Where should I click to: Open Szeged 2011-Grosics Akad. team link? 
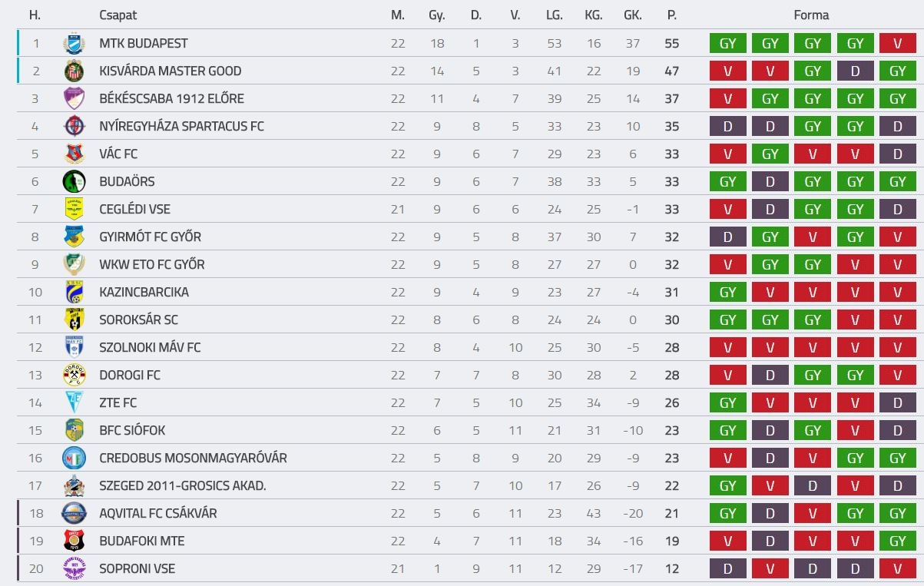[x=183, y=485]
